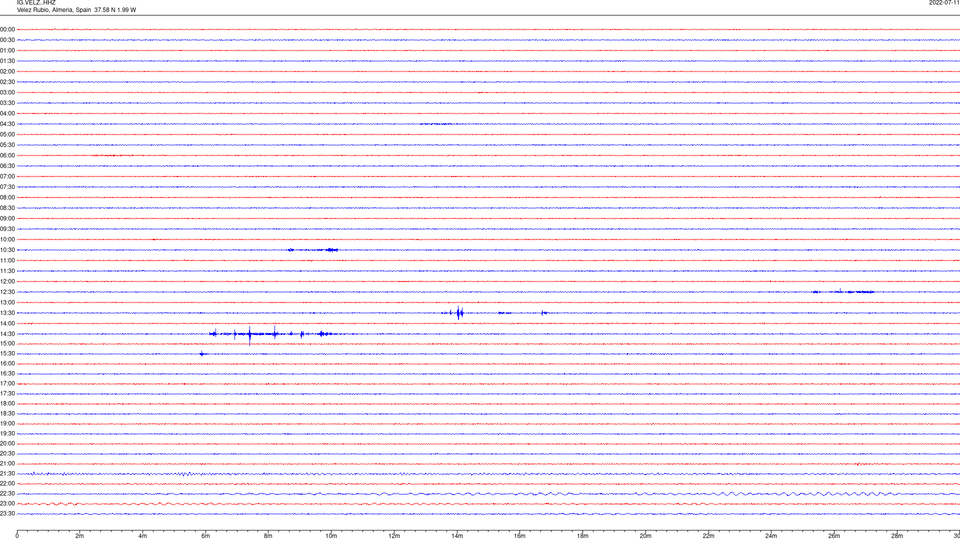Click the 10m tick label on time axis

tap(331, 536)
